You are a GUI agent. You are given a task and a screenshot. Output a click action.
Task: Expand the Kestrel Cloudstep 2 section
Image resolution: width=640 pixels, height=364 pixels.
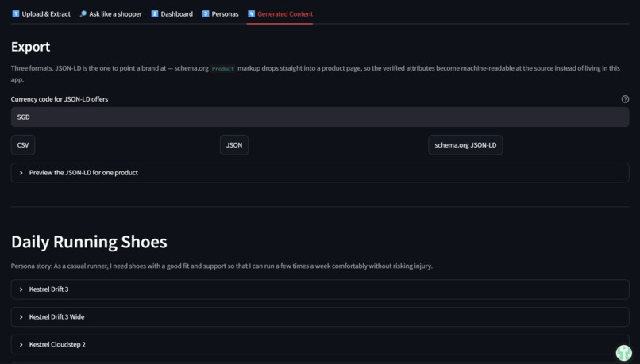click(x=320, y=345)
